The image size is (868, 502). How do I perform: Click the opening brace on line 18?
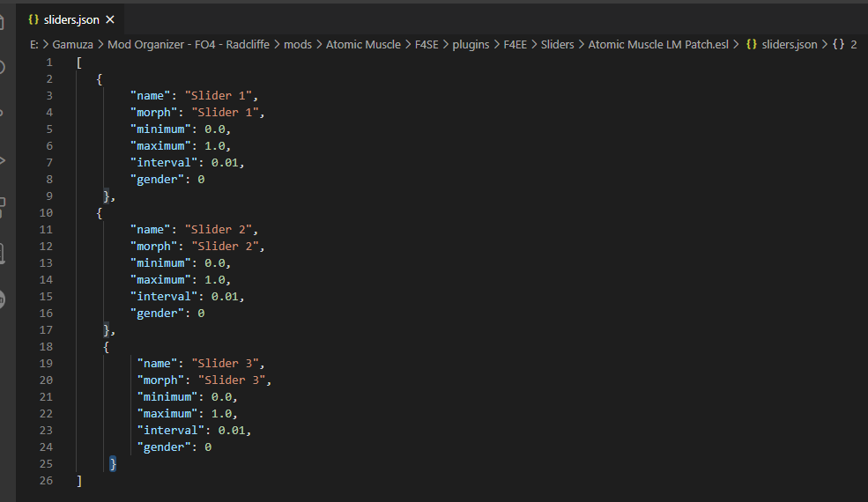pyautogui.click(x=106, y=347)
